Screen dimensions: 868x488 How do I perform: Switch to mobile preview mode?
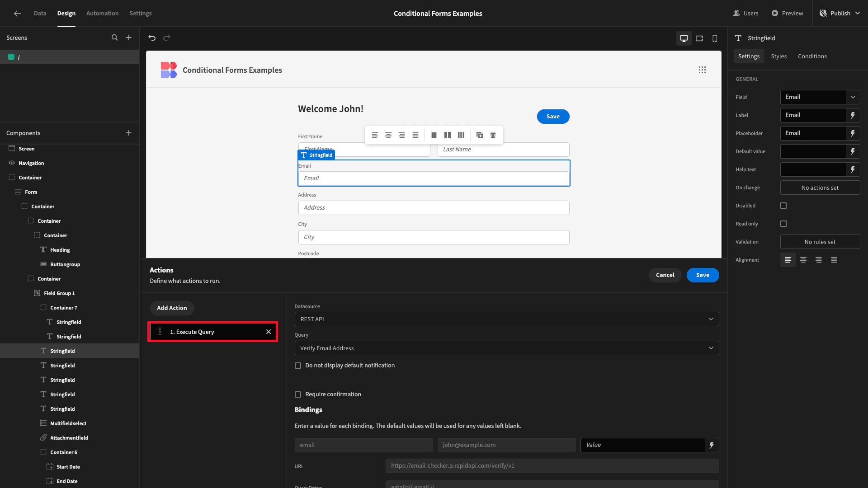(x=715, y=38)
